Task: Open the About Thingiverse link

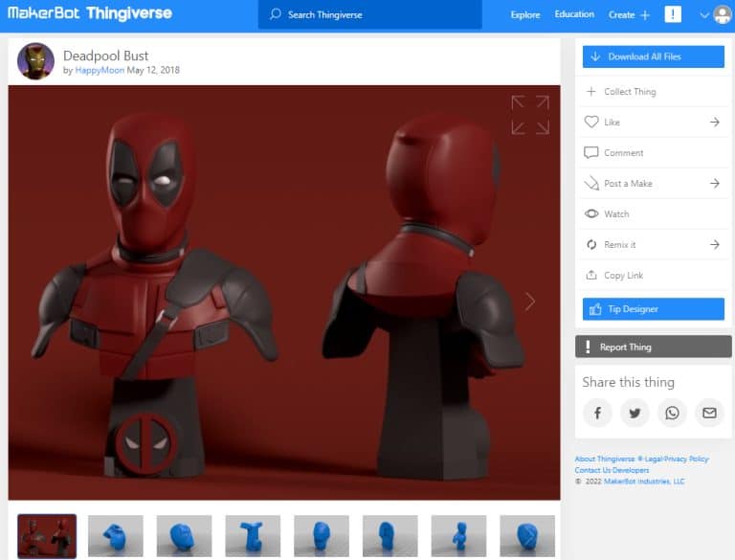Action: coord(605,459)
